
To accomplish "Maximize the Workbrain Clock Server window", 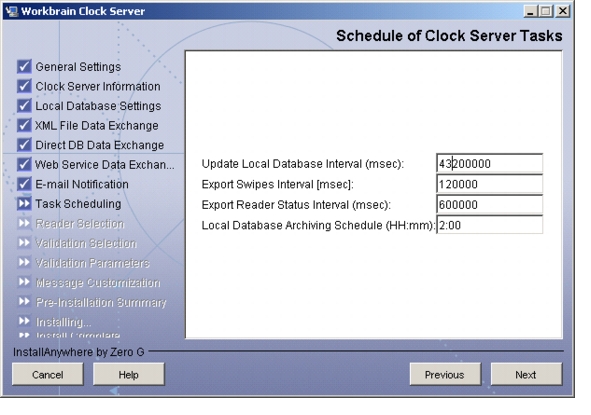I will 546,11.
